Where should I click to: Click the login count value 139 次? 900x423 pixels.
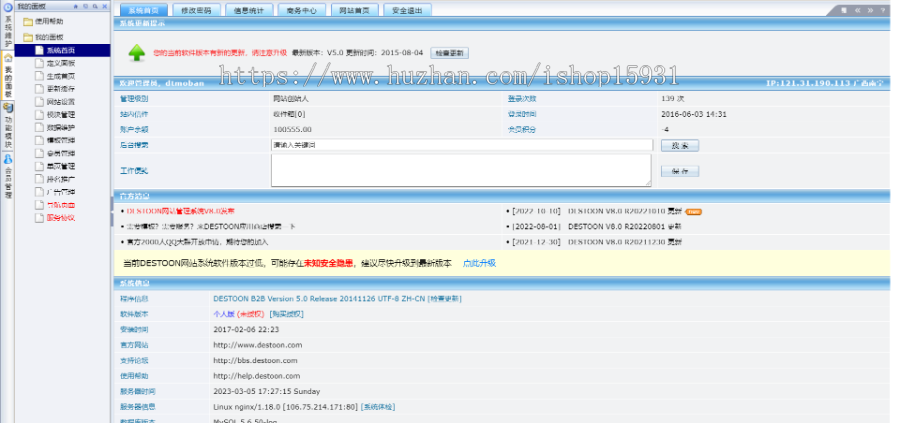(x=673, y=99)
